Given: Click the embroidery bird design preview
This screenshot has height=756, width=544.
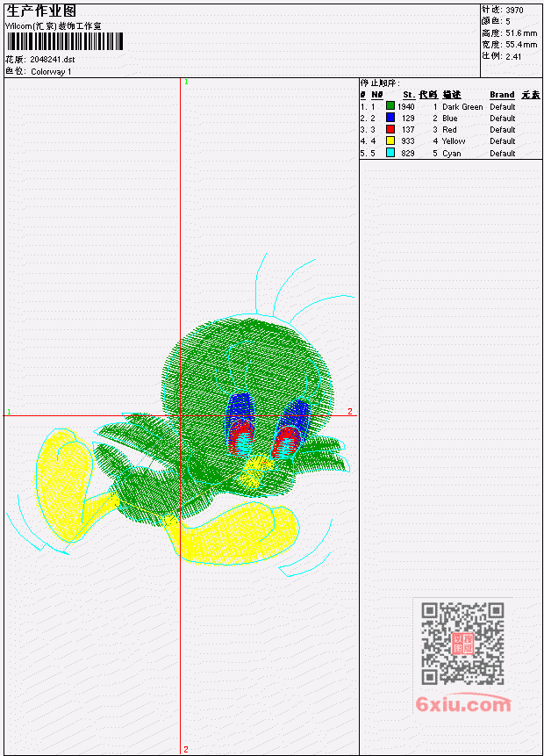Looking at the screenshot, I should click(x=181, y=414).
